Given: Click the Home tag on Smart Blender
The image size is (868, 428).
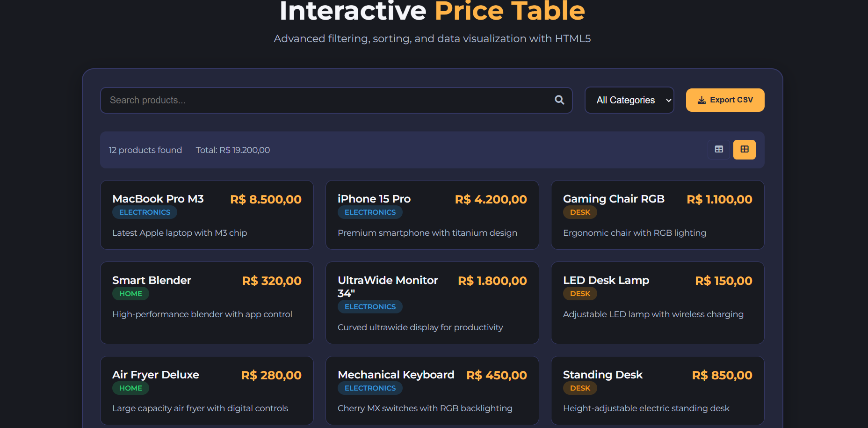Looking at the screenshot, I should click(x=130, y=294).
